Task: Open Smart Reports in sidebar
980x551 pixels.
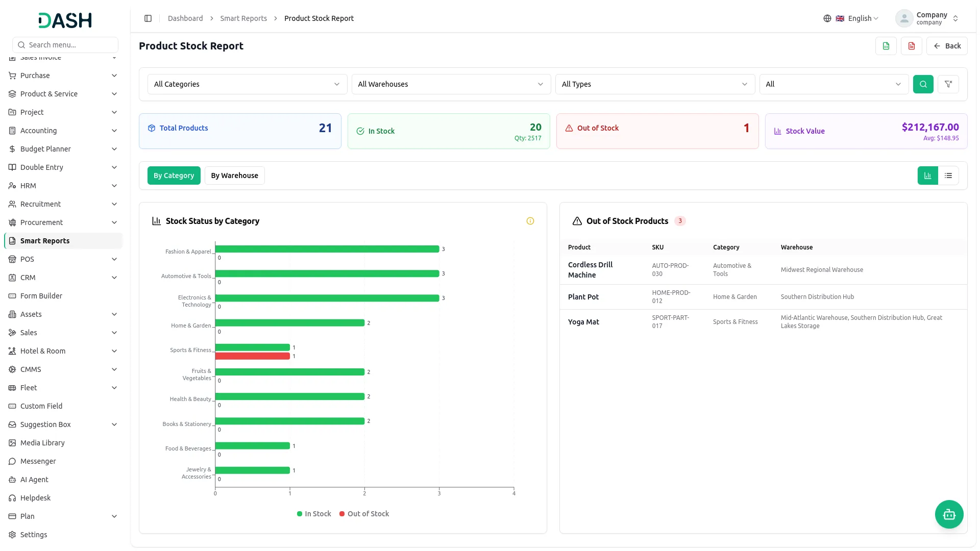Action: 63,241
